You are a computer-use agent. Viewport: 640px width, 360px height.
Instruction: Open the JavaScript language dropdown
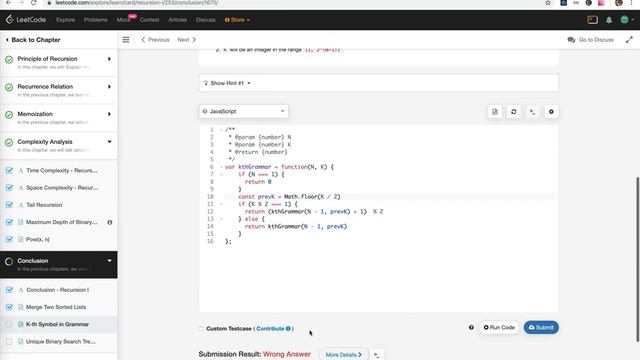point(244,111)
